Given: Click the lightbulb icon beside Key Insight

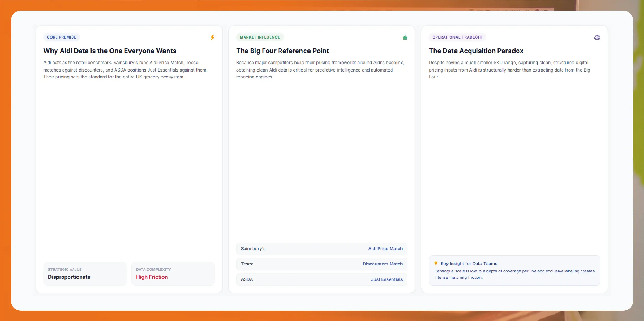Looking at the screenshot, I should pyautogui.click(x=436, y=263).
